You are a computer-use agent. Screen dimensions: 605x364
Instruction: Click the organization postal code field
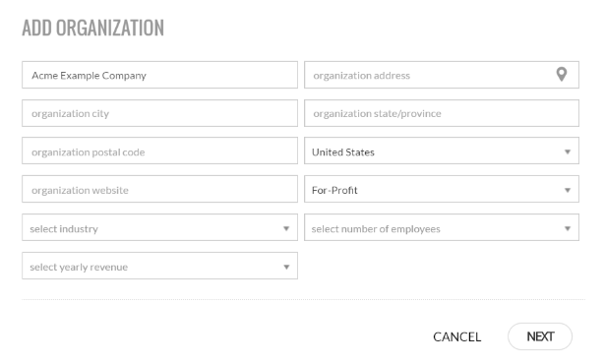(x=159, y=151)
